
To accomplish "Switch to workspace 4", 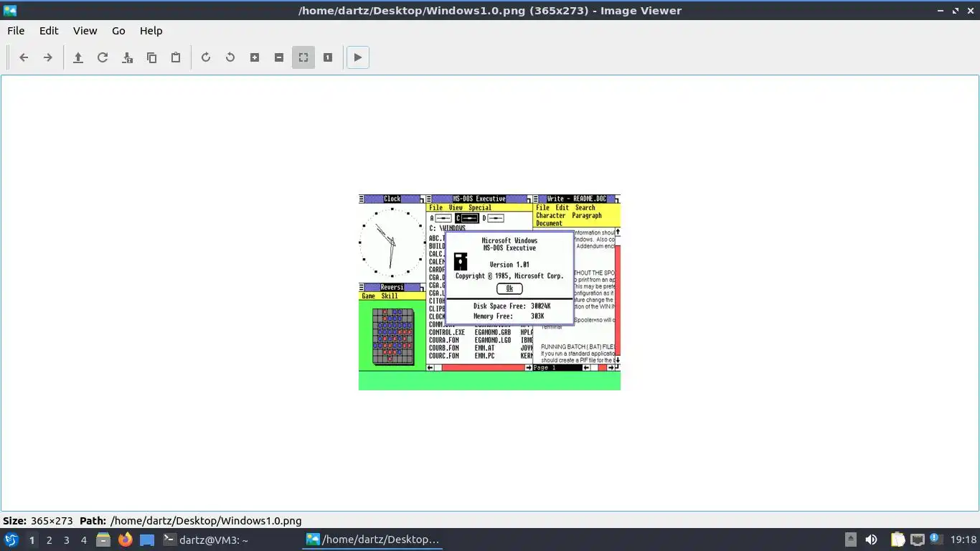I will tap(83, 540).
